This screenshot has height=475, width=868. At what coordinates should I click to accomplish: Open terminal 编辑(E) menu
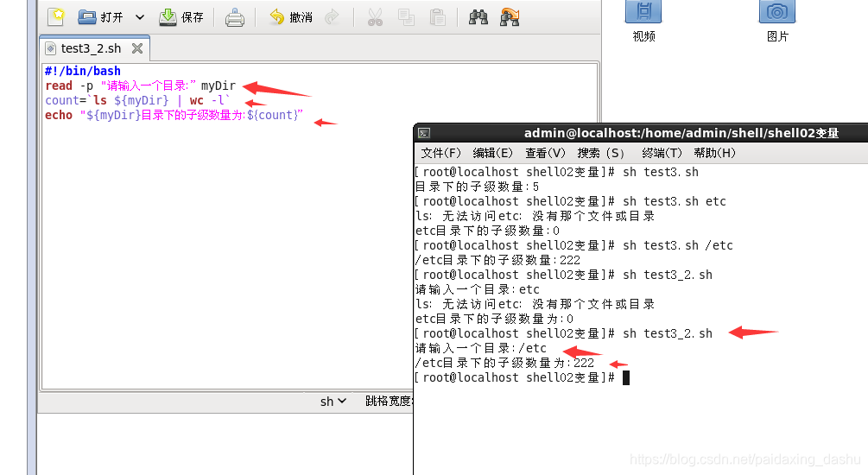(x=492, y=153)
